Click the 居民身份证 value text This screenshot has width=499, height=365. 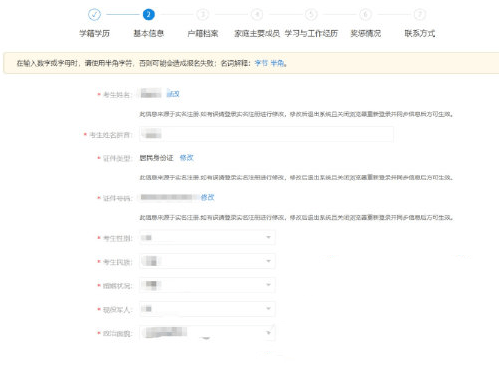click(156, 158)
